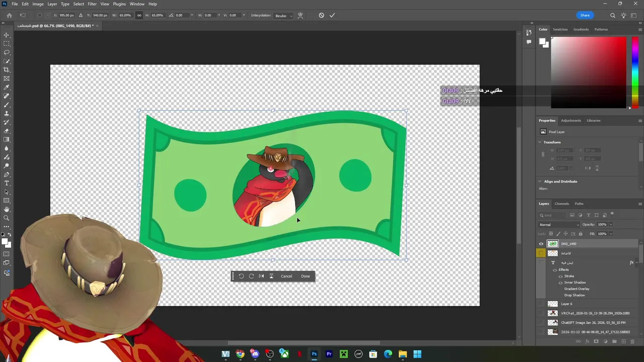This screenshot has height=362, width=644.
Task: Open the search icon at top right
Action: (612, 16)
